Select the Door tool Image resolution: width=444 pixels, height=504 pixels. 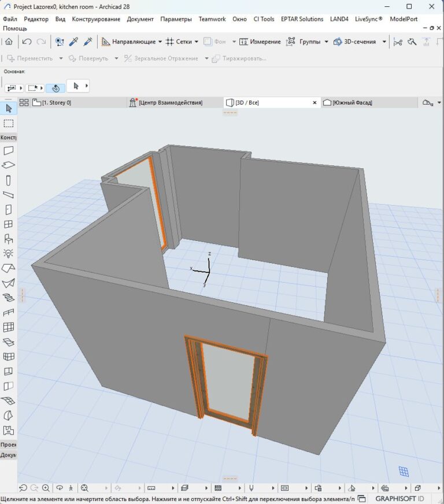tap(8, 210)
